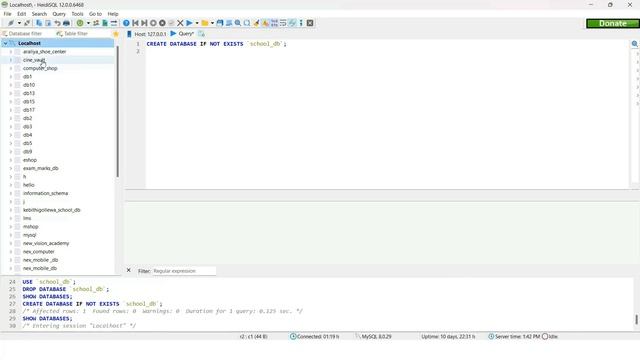
Task: Select the kebithigollewa_school_db database
Action: 51,210
